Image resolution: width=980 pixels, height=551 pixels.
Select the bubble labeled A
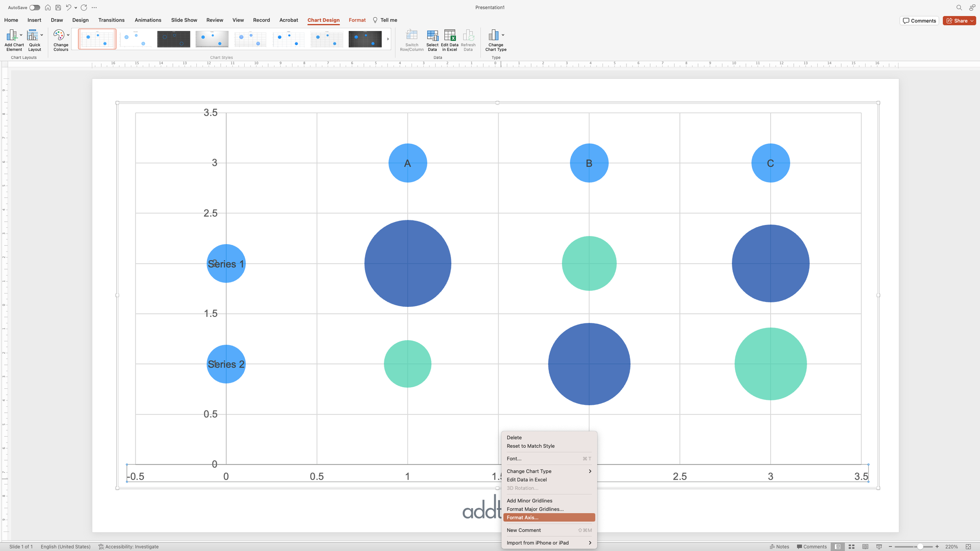pos(408,163)
